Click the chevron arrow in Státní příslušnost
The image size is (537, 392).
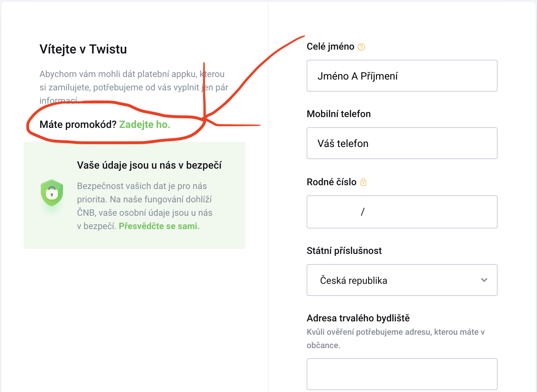coord(484,280)
